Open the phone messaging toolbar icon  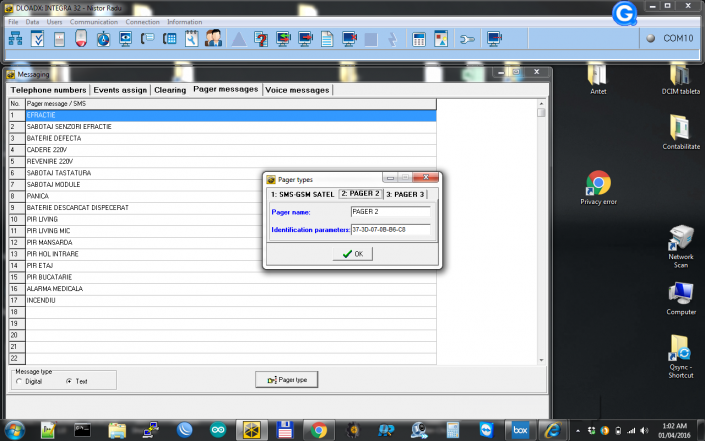pos(147,39)
